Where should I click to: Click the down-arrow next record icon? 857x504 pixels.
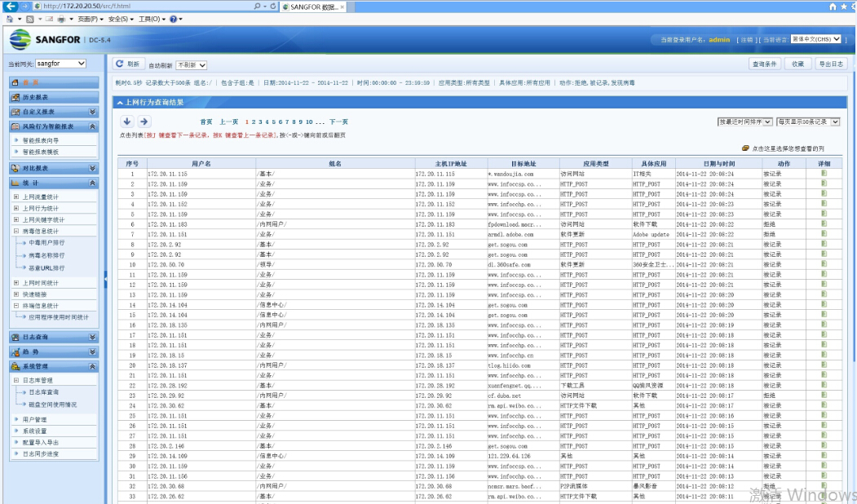[127, 122]
